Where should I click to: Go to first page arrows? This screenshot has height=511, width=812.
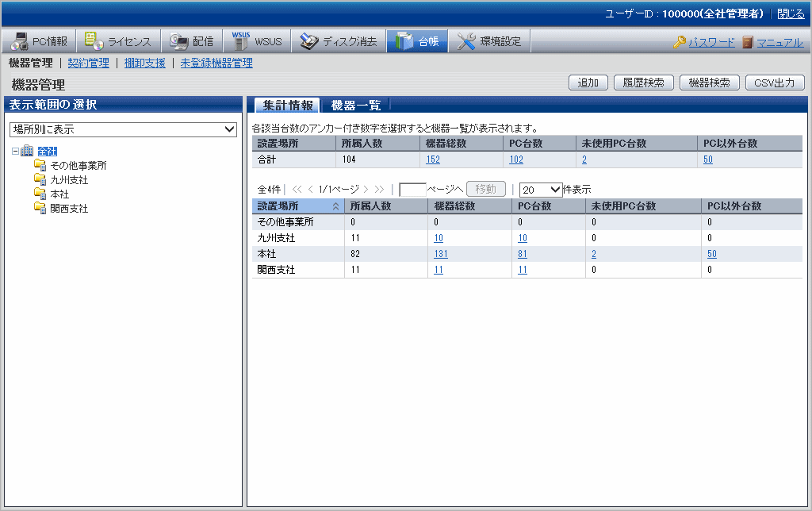(x=297, y=189)
